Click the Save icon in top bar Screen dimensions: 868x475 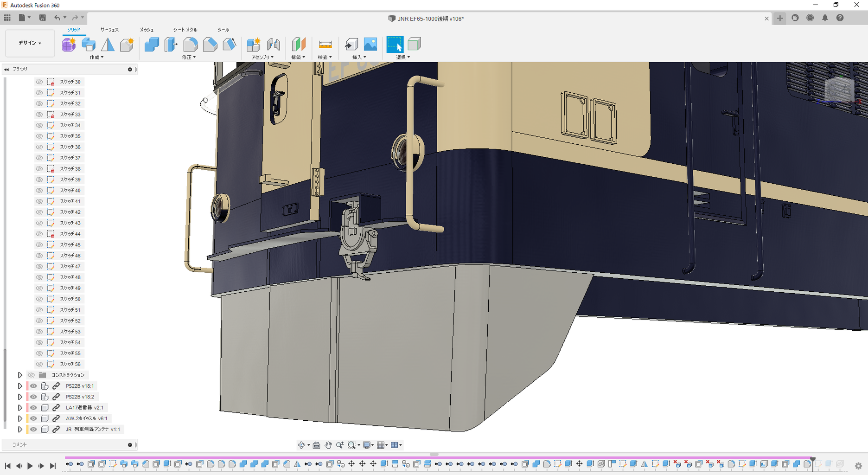42,18
